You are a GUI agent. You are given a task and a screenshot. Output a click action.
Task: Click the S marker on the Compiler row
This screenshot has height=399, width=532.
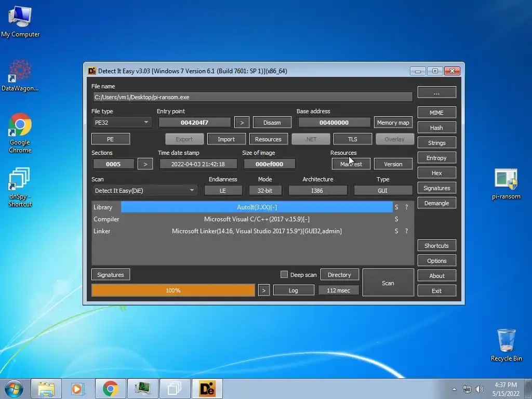click(396, 219)
